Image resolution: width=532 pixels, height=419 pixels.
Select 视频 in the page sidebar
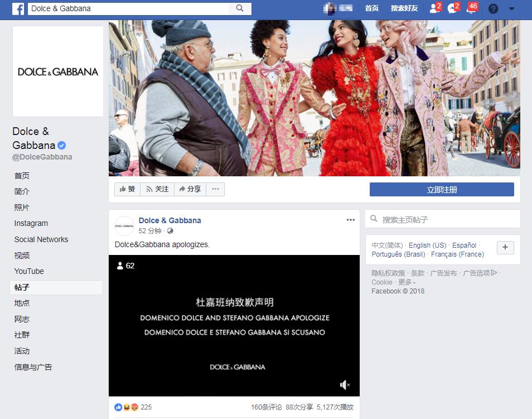(22, 256)
